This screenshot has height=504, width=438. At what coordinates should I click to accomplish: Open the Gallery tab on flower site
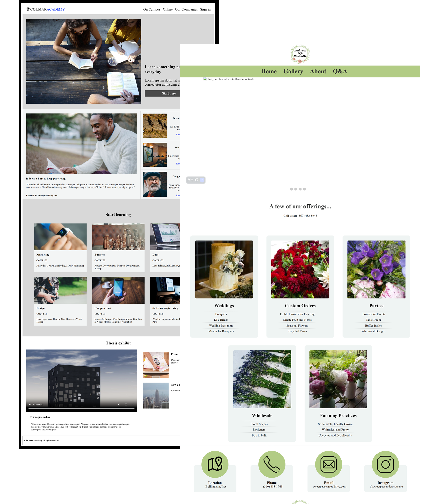pos(293,71)
